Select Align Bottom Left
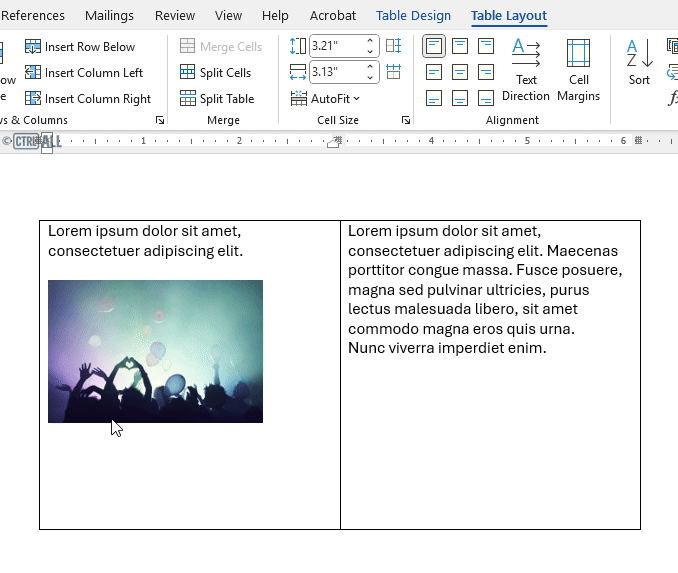Viewport: 678px width, 573px height. (434, 98)
